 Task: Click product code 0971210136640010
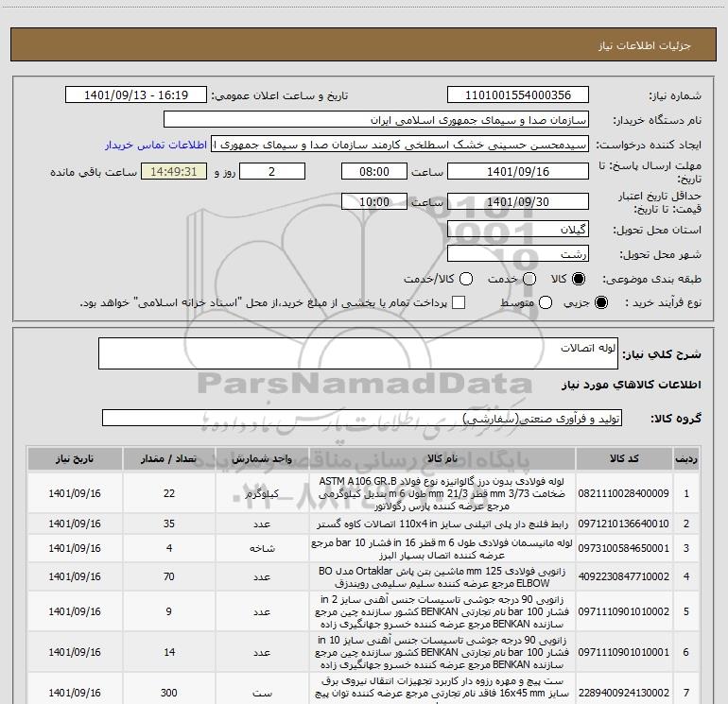tap(624, 524)
